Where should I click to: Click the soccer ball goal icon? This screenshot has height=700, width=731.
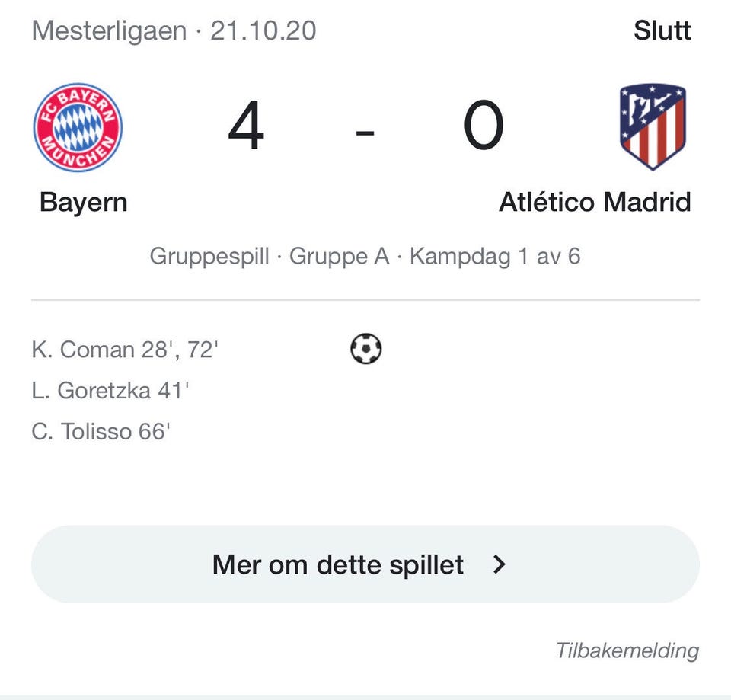coord(366,348)
